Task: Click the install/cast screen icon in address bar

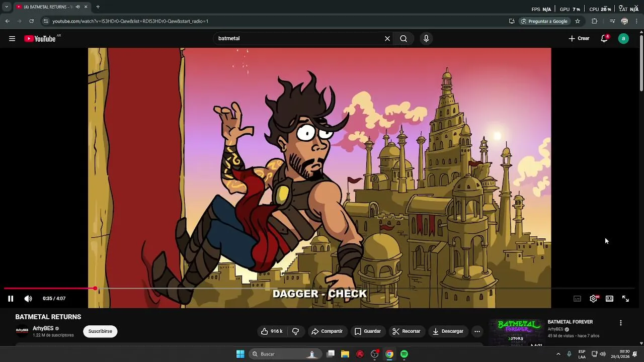Action: 512,21
